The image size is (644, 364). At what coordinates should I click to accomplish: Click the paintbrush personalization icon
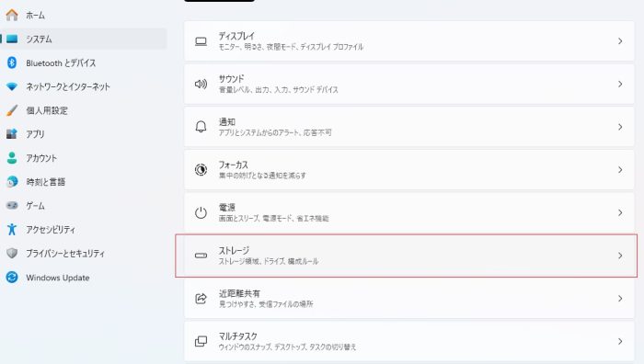(x=12, y=110)
